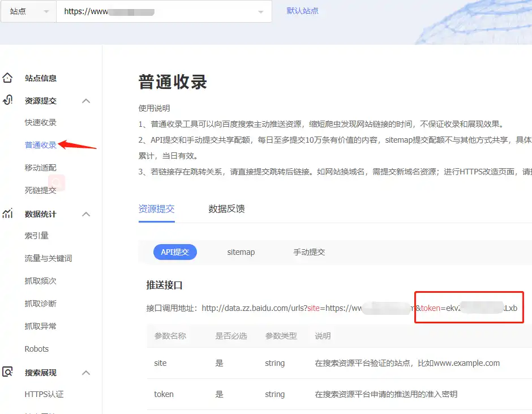Click the token value in the URL

pyautogui.click(x=482, y=308)
